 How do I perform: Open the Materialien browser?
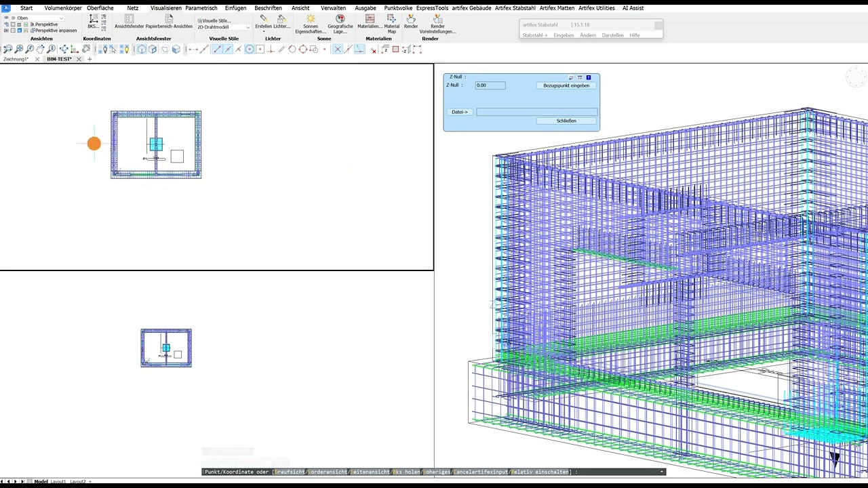pos(370,21)
